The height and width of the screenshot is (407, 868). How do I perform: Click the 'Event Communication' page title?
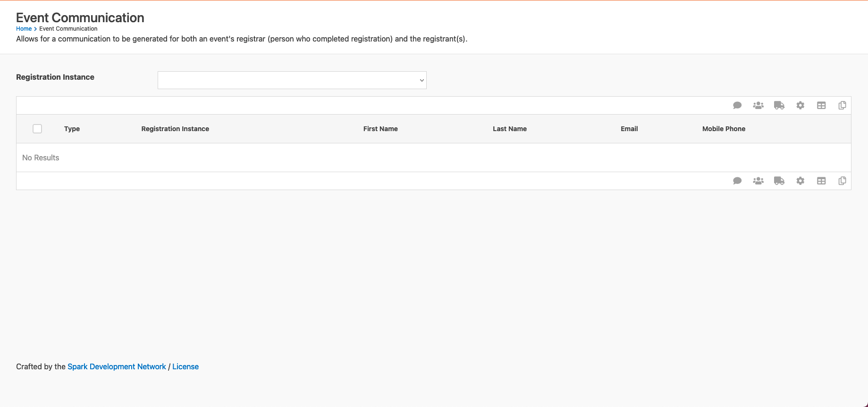pos(80,17)
